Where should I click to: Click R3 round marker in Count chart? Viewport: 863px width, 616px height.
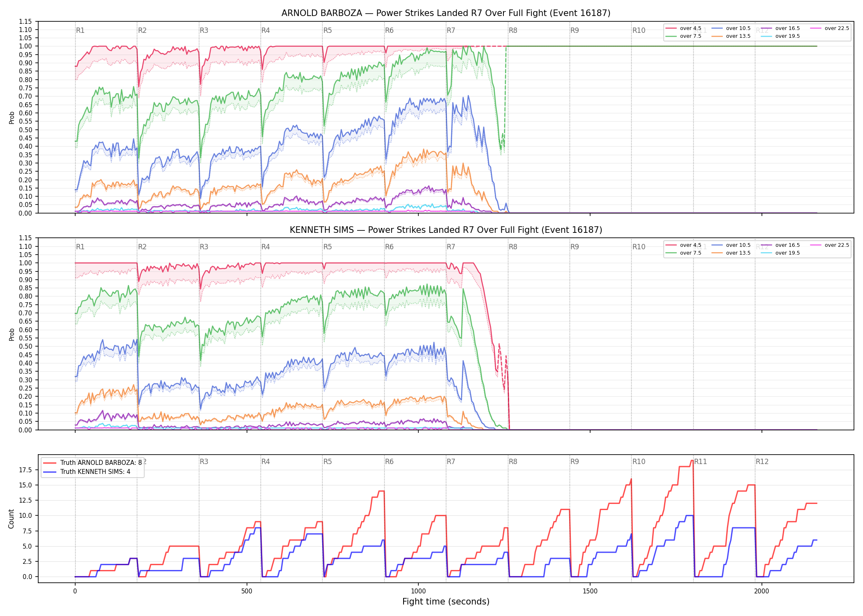(204, 462)
